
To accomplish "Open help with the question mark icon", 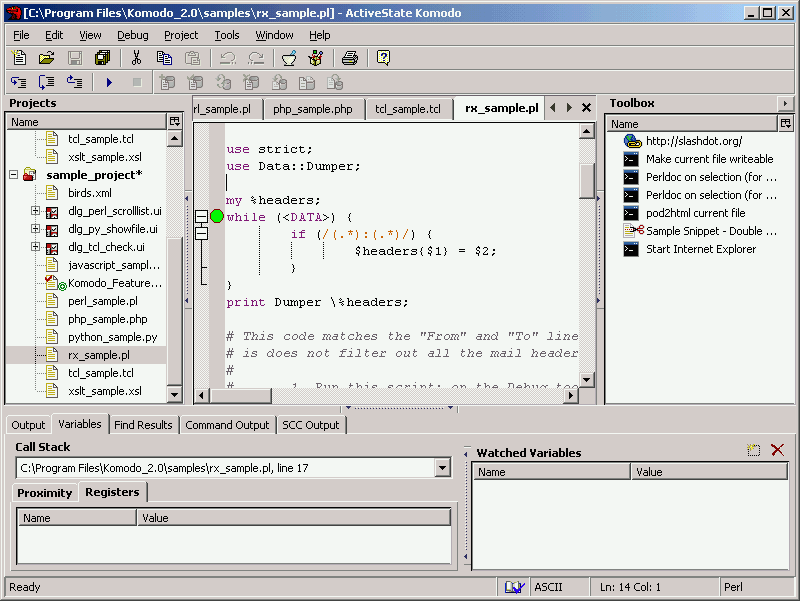I will pos(383,58).
